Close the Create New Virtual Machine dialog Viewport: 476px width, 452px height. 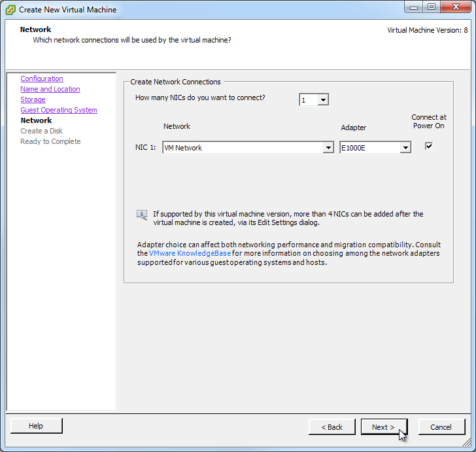(456, 7)
